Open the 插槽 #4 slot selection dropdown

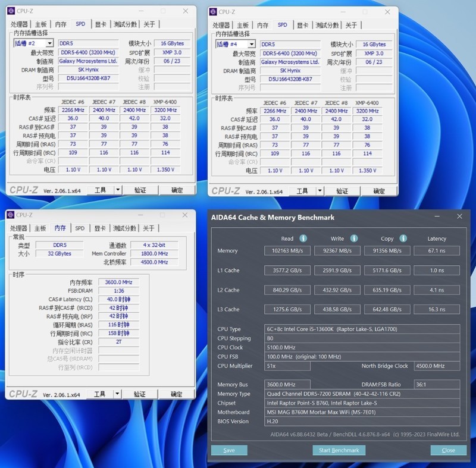point(251,45)
